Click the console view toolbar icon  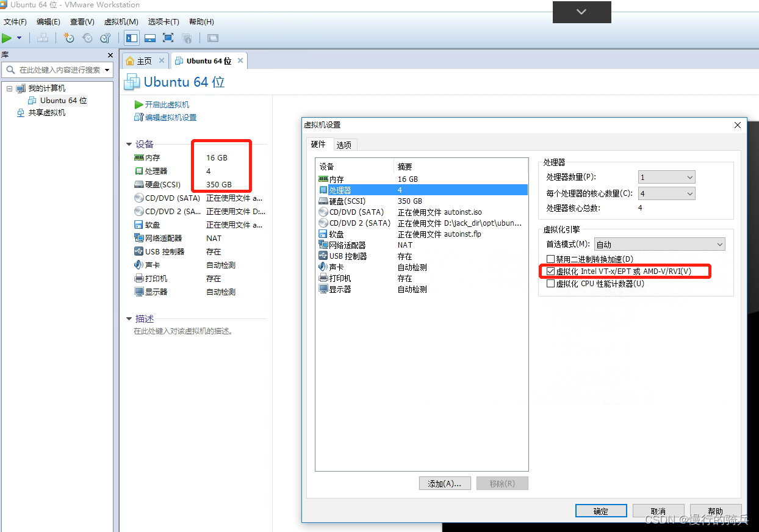(212, 38)
